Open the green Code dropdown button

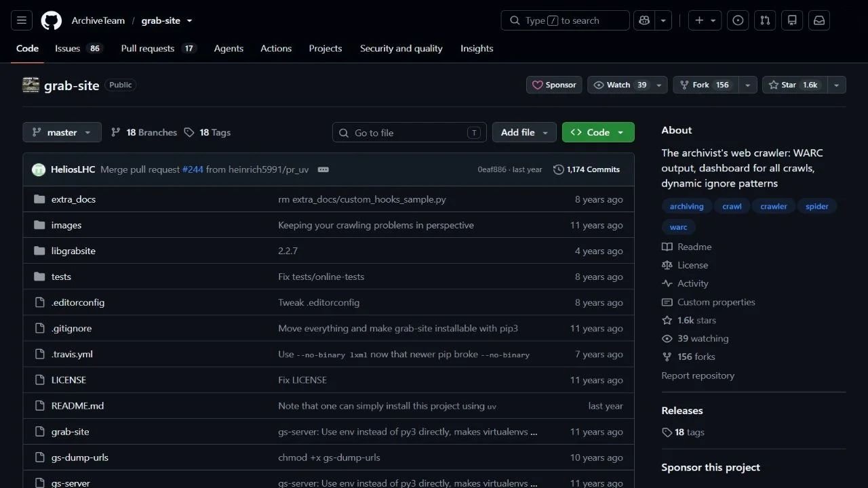click(598, 132)
